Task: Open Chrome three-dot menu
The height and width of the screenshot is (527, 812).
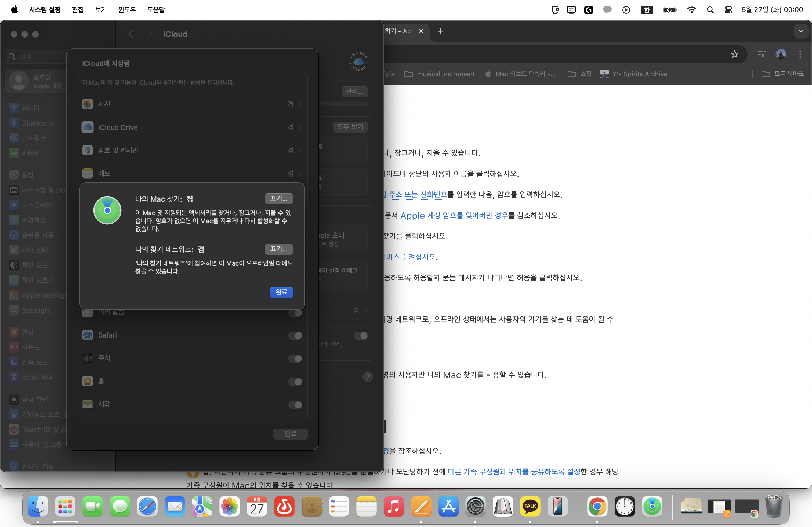Action: 800,54
